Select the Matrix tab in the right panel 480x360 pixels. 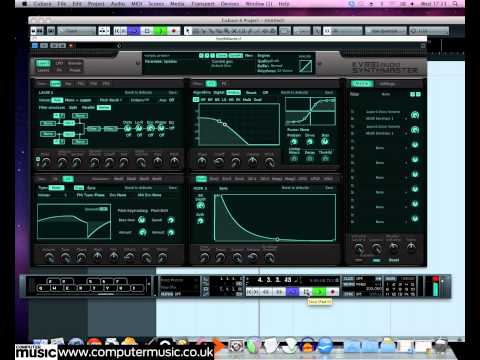click(362, 84)
